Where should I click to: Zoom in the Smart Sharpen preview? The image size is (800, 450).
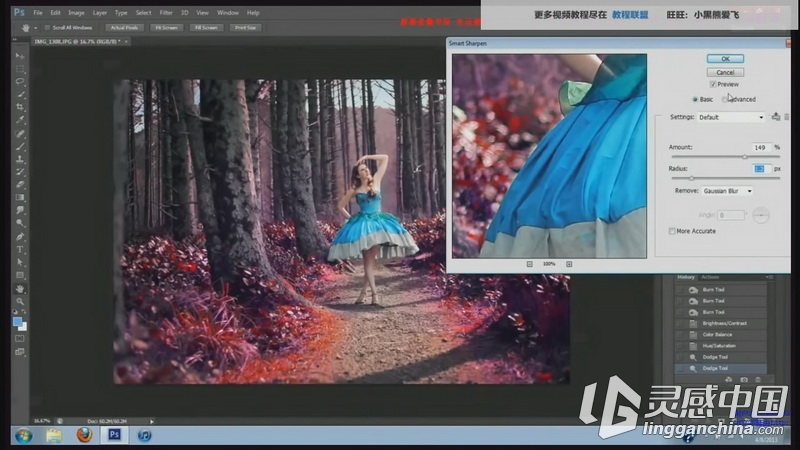569,264
